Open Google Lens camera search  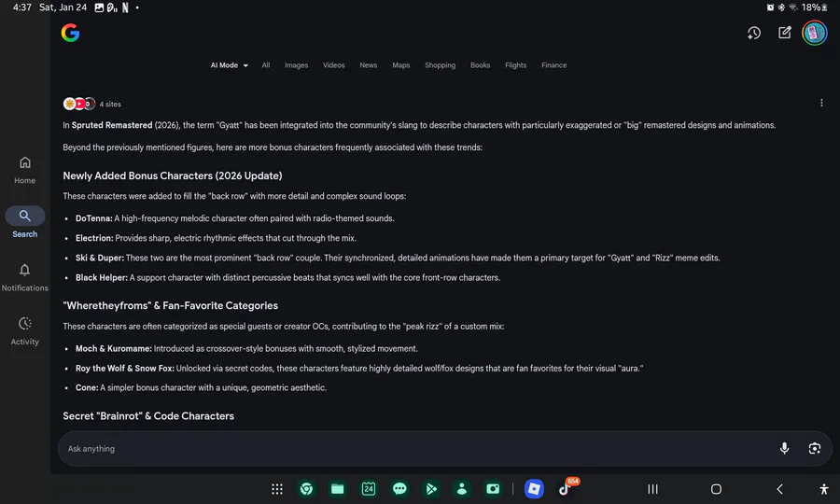tap(815, 449)
